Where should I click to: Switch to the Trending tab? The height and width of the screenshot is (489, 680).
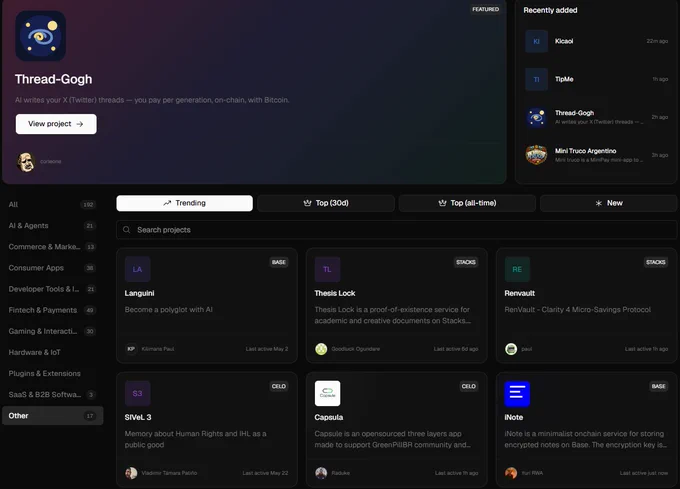[x=184, y=203]
